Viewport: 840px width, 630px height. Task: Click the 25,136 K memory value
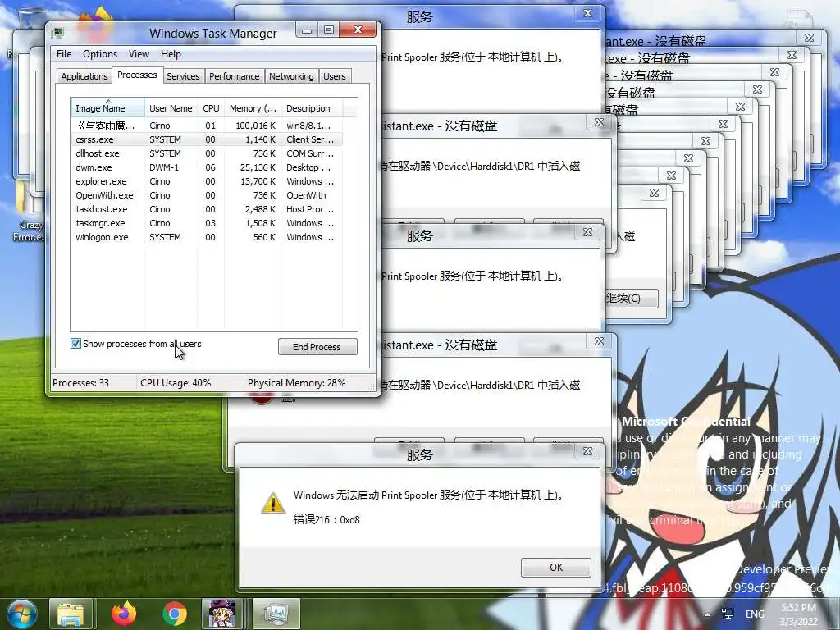coord(258,167)
